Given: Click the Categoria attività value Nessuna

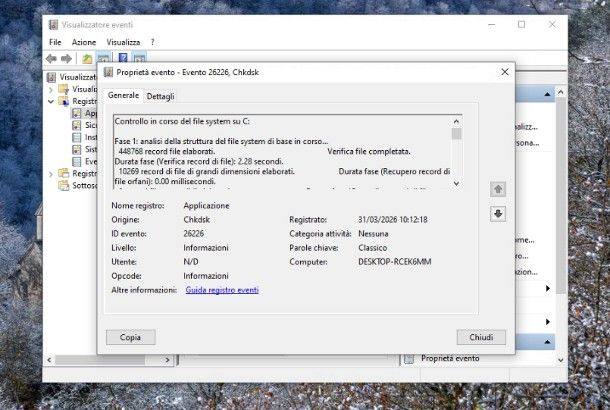Looking at the screenshot, I should coord(373,234).
